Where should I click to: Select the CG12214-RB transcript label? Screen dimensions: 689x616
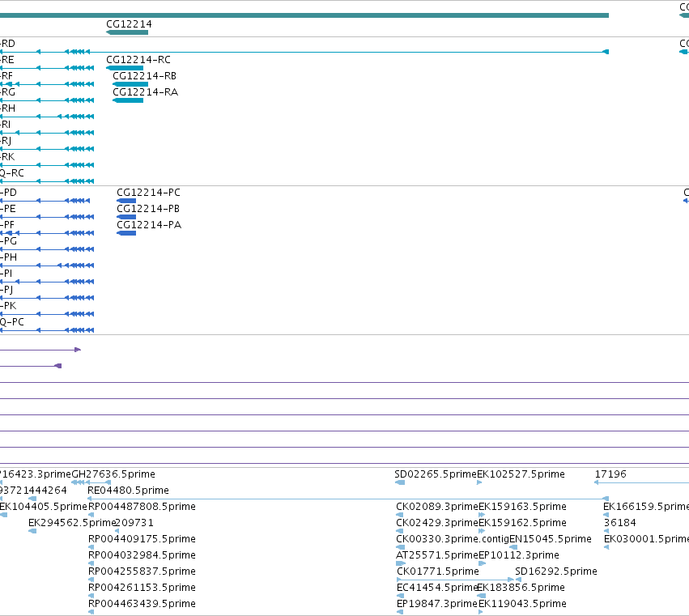pos(145,76)
